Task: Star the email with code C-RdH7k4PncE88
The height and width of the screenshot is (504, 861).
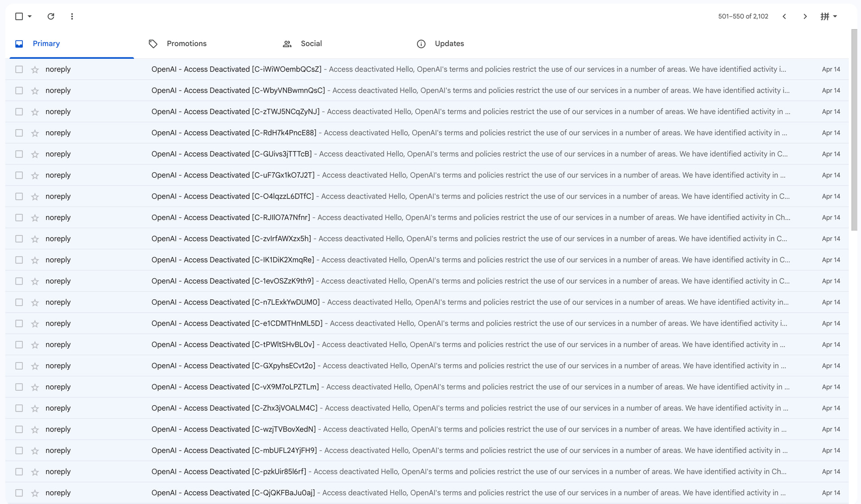Action: coord(35,133)
